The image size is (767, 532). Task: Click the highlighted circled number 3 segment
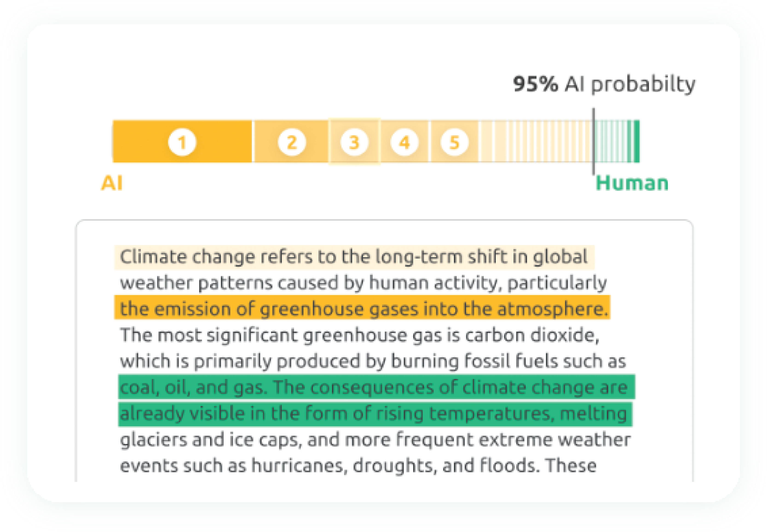(354, 142)
